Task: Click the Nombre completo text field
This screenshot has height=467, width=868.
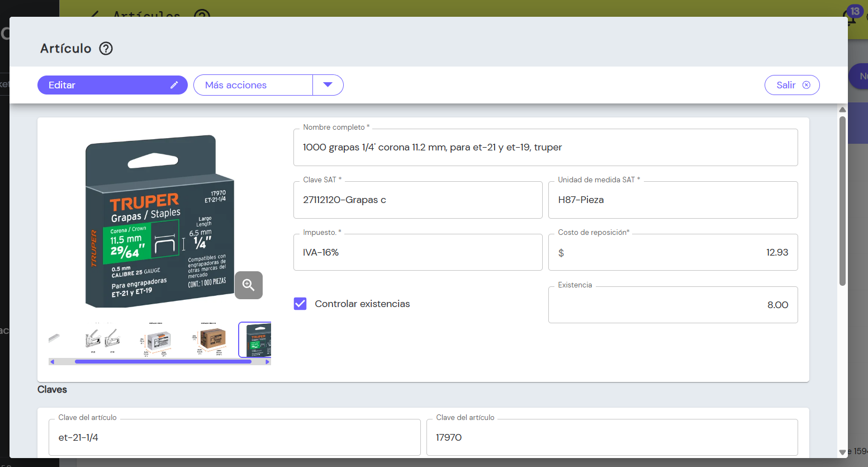Action: [546, 147]
